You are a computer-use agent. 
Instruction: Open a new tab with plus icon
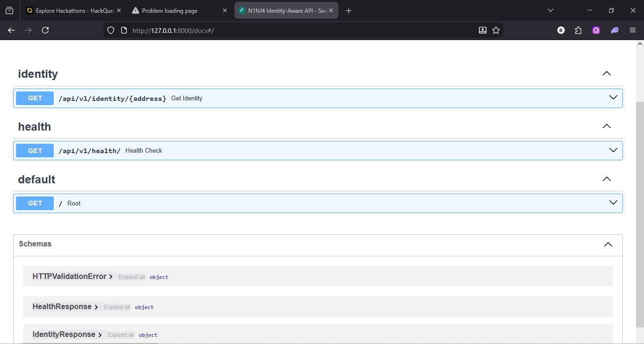(349, 11)
